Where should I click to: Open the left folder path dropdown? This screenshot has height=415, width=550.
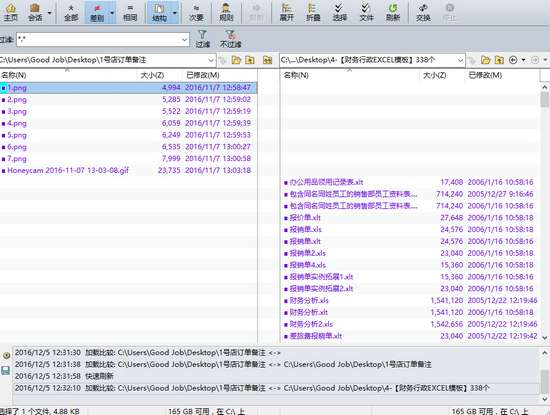pos(211,60)
